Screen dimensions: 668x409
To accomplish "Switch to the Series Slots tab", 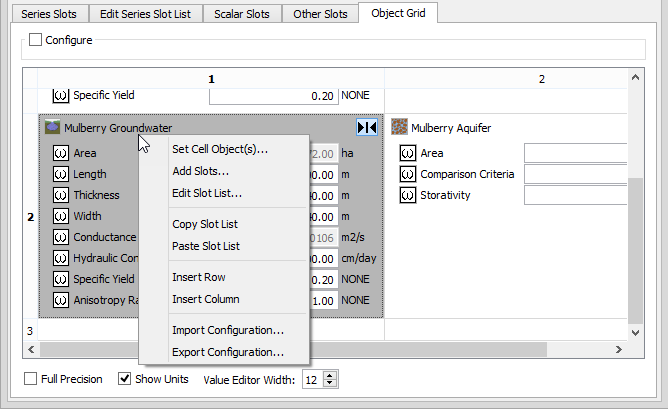I will pyautogui.click(x=48, y=14).
